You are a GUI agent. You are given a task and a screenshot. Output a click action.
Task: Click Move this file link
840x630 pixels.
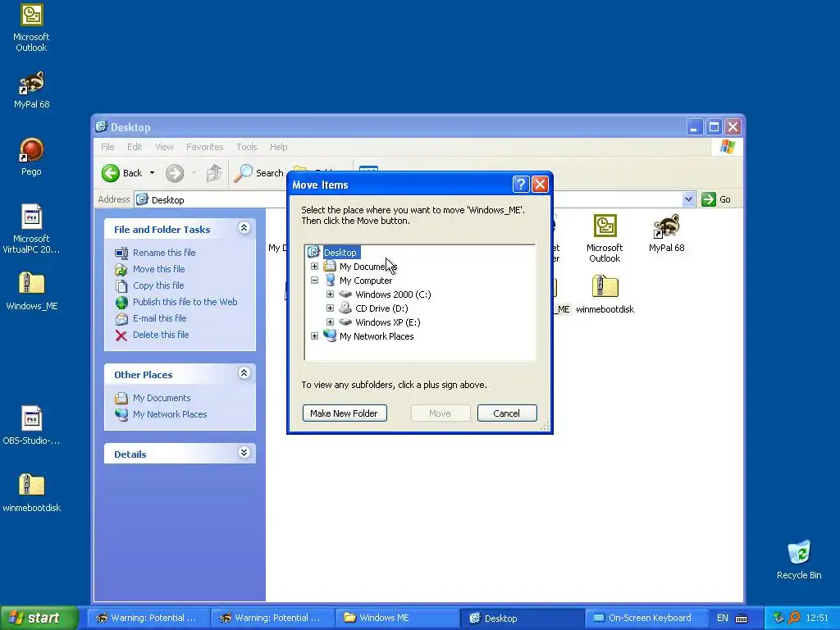coord(158,269)
